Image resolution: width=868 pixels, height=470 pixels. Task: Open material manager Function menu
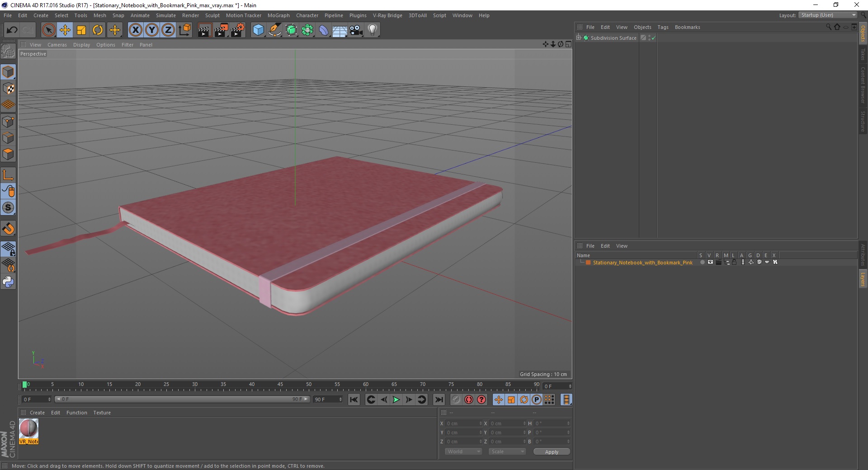(x=76, y=413)
